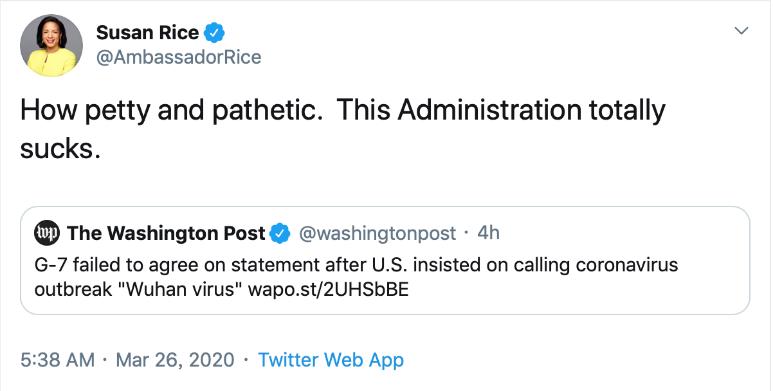
Task: Open the quoted 'G-7 failed to agree' text
Action: [356, 277]
